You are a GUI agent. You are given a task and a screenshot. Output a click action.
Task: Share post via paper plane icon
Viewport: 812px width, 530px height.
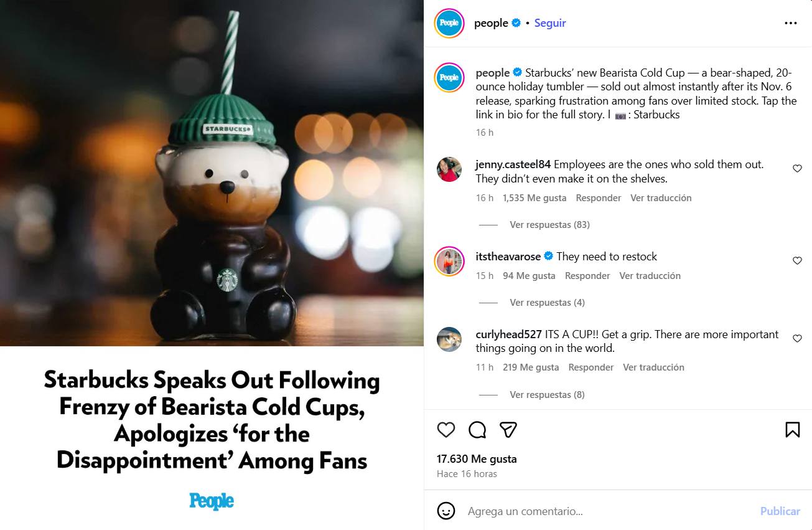[508, 430]
